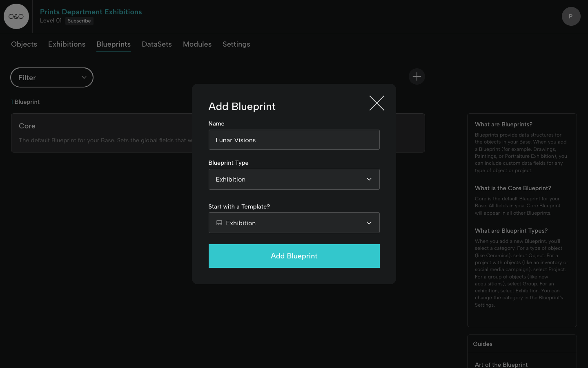This screenshot has width=588, height=368.
Task: Click the Name field with Lunar Visions
Action: [x=294, y=140]
